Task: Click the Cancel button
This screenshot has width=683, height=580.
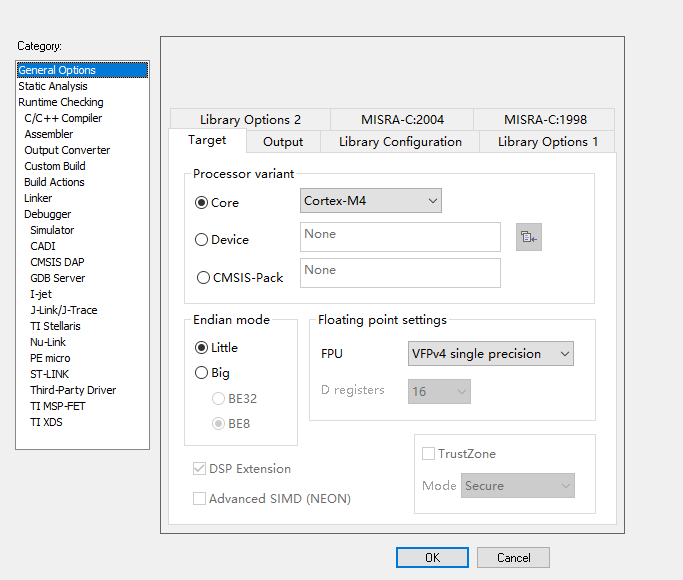Action: pyautogui.click(x=513, y=557)
